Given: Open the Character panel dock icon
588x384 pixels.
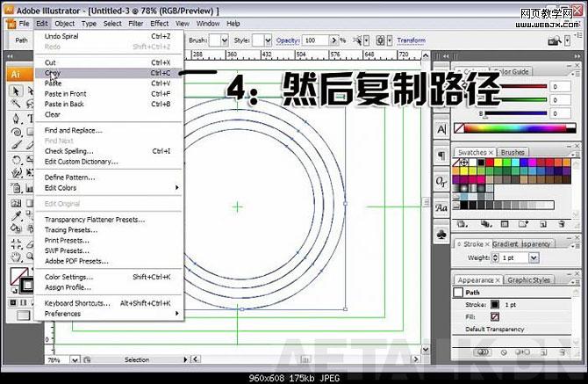Looking at the screenshot, I should tap(441, 130).
